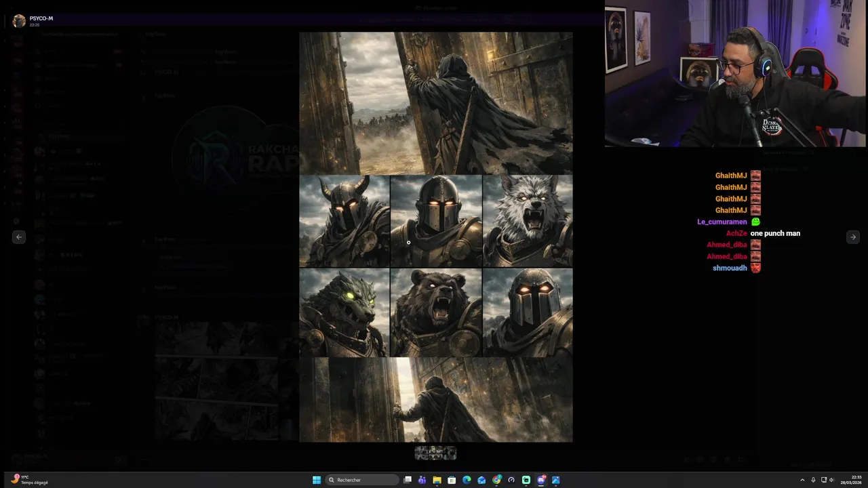This screenshot has width=868, height=488.
Task: Click the enlarged armored warriors collage image
Action: pos(436,237)
